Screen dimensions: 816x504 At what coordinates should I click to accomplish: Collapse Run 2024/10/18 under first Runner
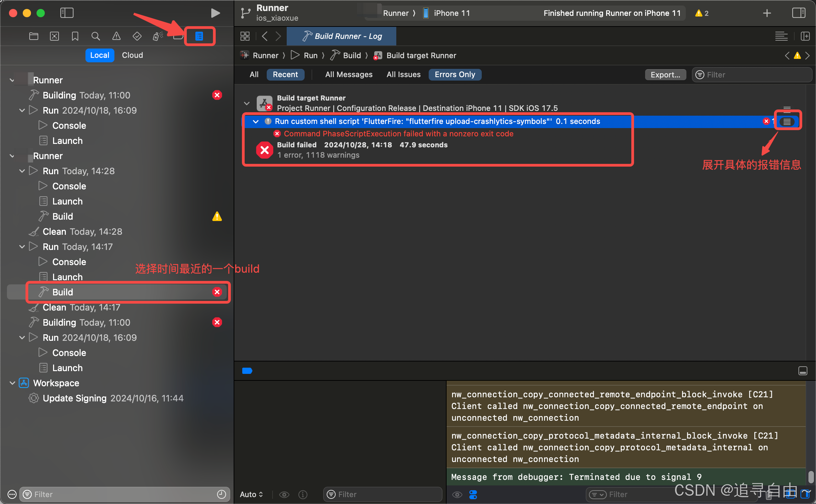tap(22, 111)
